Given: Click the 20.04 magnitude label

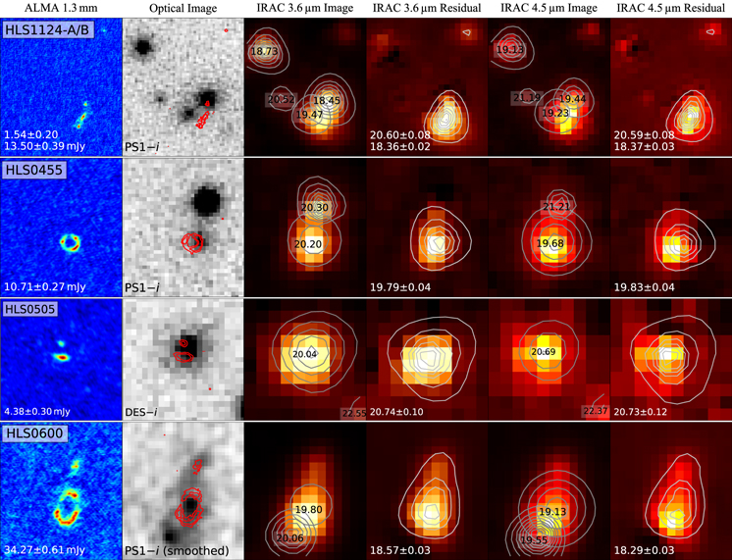Looking at the screenshot, I should [x=306, y=353].
